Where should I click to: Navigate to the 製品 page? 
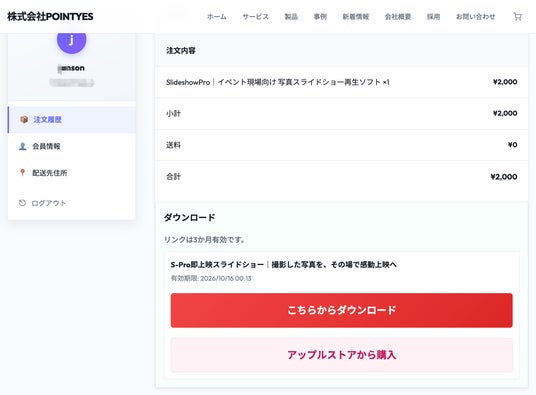click(x=291, y=16)
